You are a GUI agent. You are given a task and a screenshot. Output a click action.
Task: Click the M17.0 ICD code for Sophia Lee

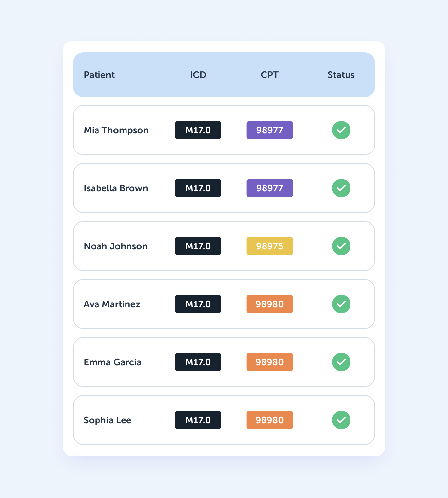point(198,420)
